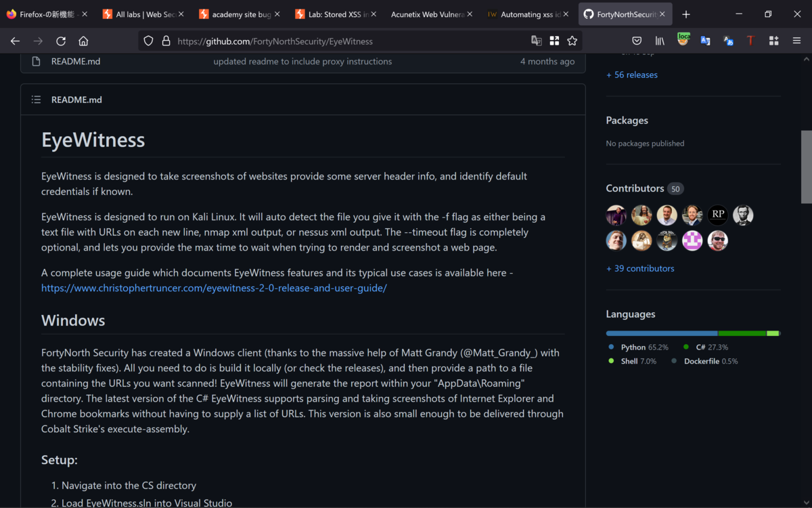Open README table of contents list icon
812x508 pixels.
(x=36, y=100)
